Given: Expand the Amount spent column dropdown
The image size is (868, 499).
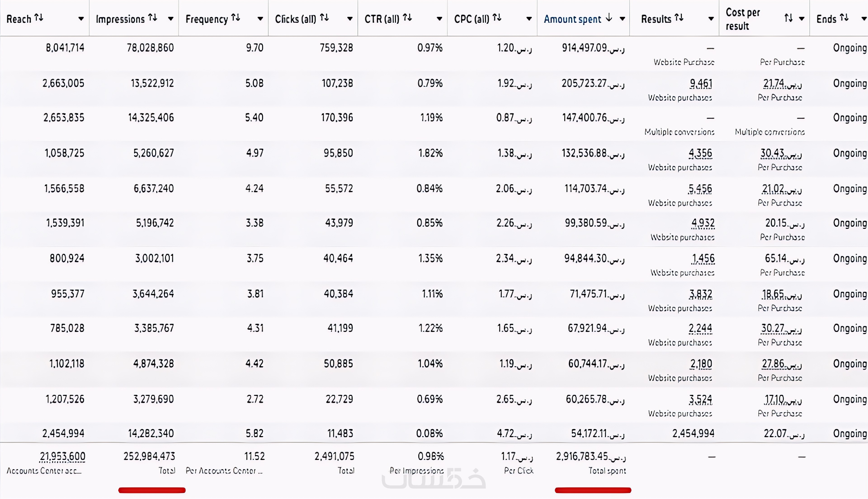Looking at the screenshot, I should (623, 19).
